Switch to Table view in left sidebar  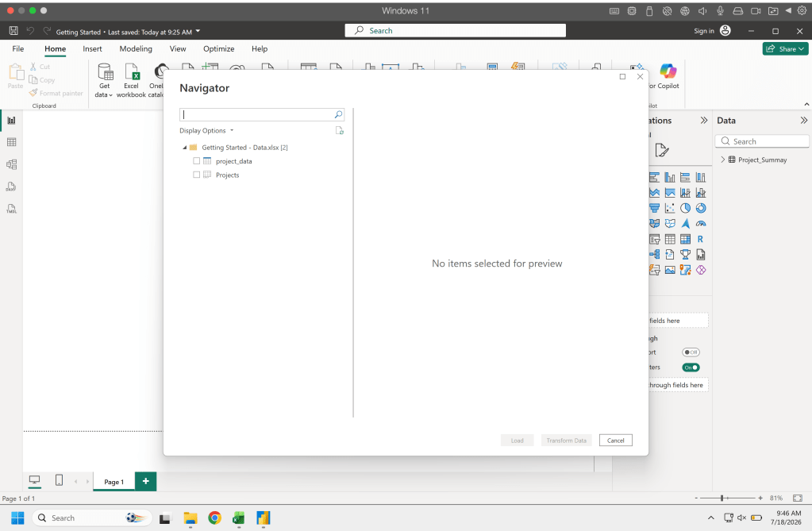click(11, 142)
